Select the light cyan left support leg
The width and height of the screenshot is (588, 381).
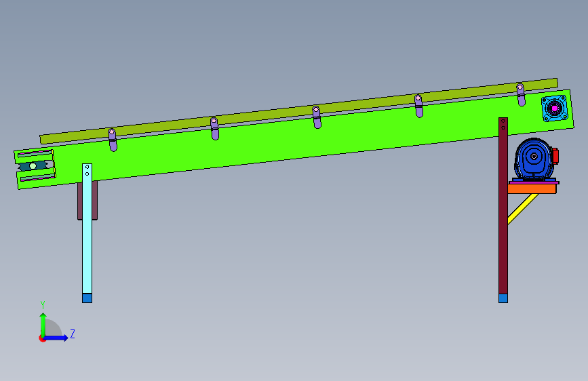tap(87, 228)
